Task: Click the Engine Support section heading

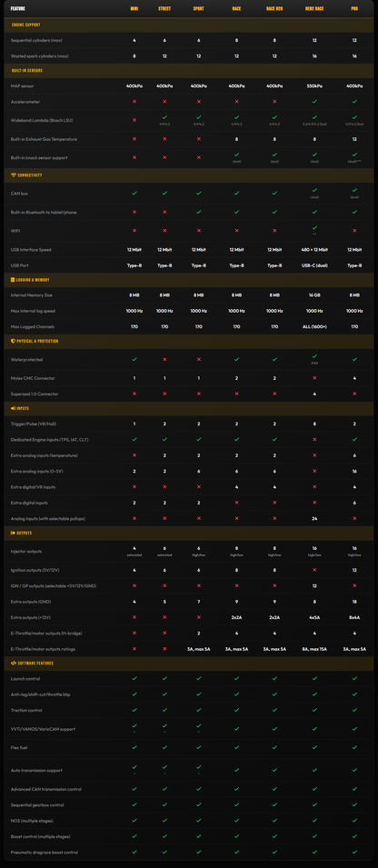Action: 25,25
